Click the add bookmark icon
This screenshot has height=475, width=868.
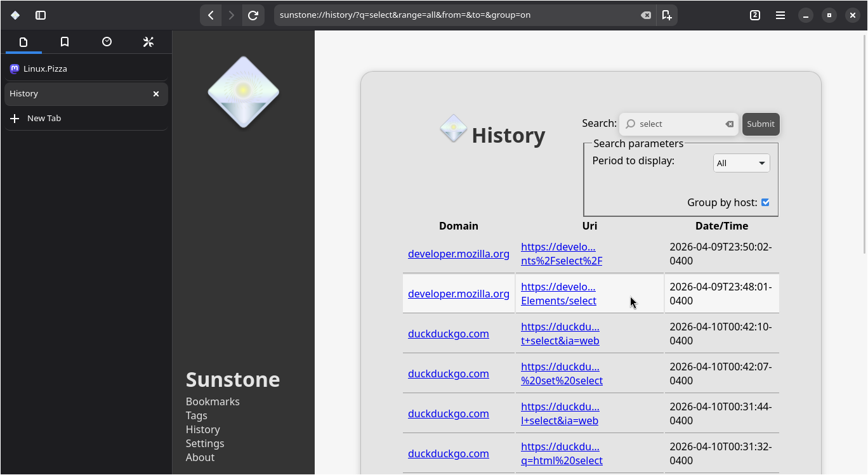click(x=666, y=15)
